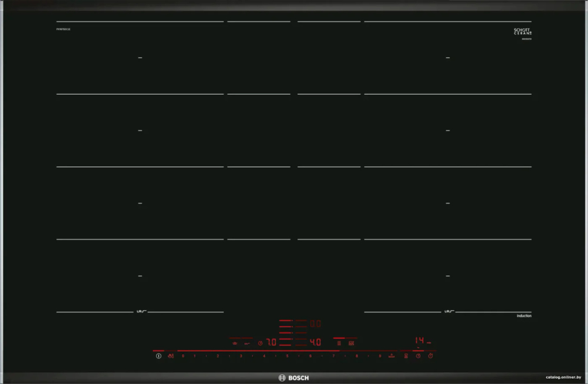Select power level 5 on the slider
This screenshot has width=588, height=384.
[x=287, y=356]
